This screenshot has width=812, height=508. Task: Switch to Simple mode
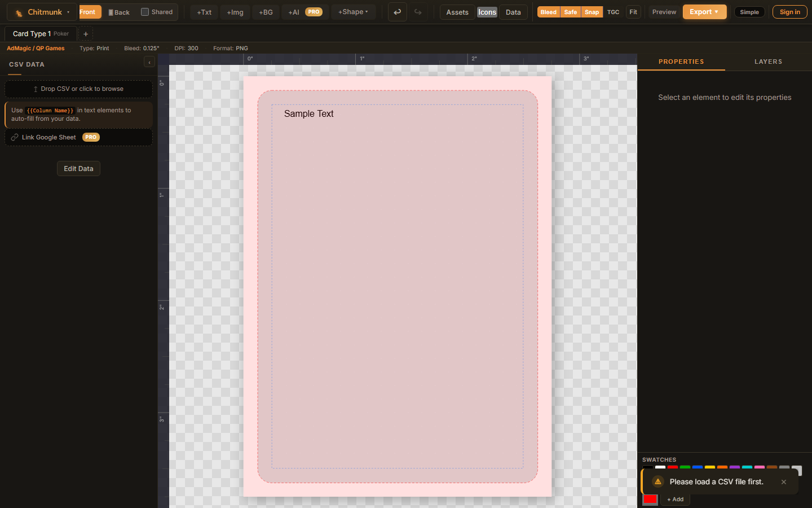[x=749, y=12]
